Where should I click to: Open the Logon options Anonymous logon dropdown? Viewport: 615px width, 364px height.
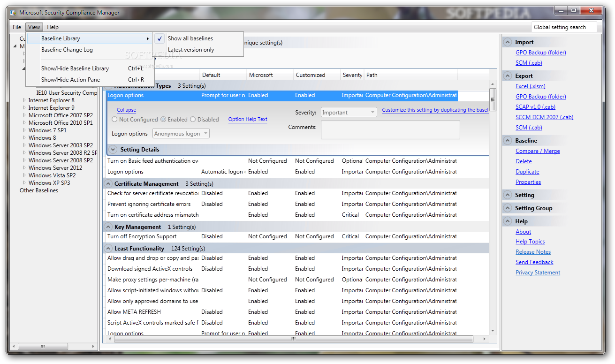pyautogui.click(x=181, y=134)
